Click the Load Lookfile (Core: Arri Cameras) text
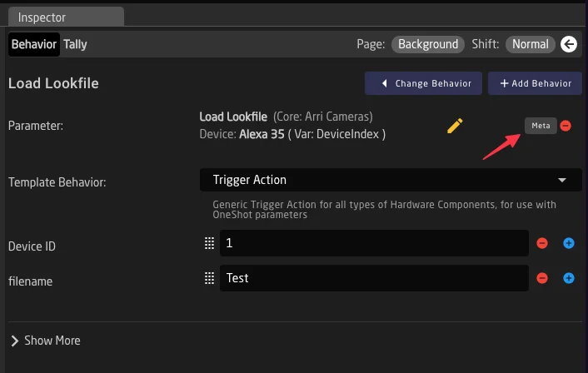588x373 pixels. pyautogui.click(x=287, y=117)
